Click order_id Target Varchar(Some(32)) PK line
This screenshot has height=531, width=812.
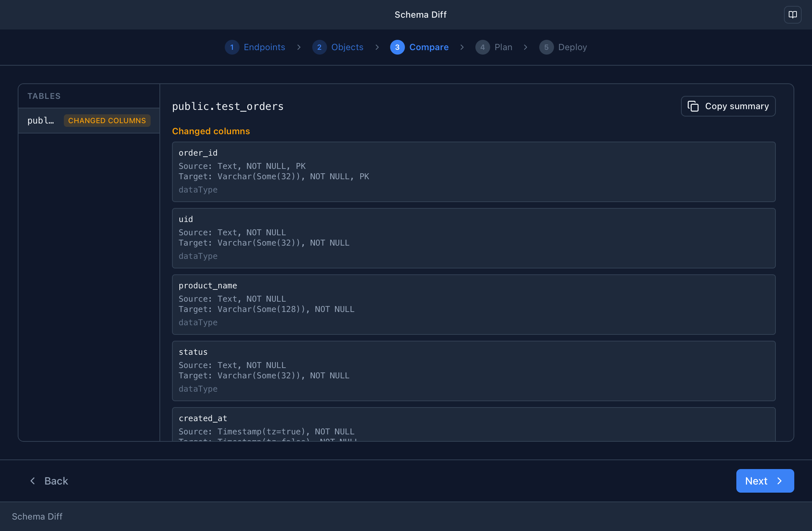point(274,176)
